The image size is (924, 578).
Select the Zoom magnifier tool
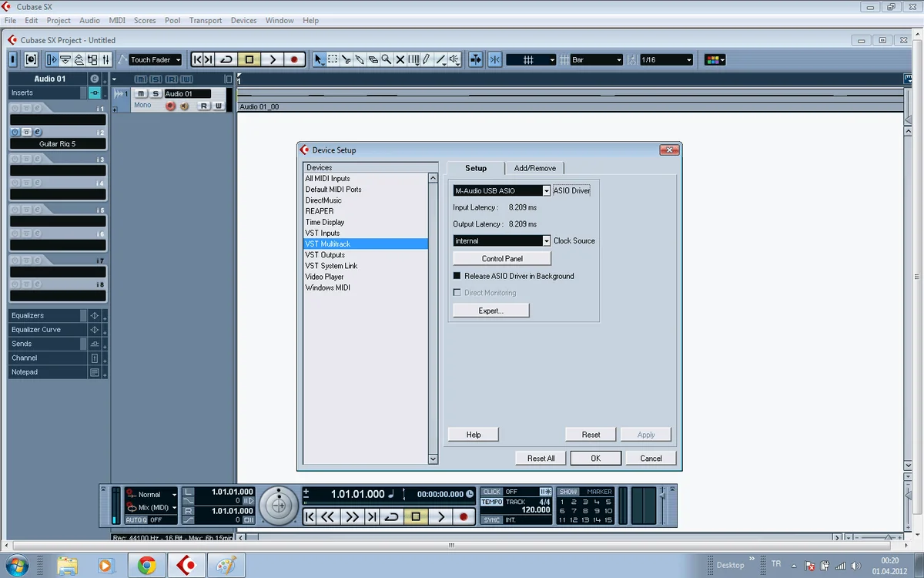(x=387, y=59)
